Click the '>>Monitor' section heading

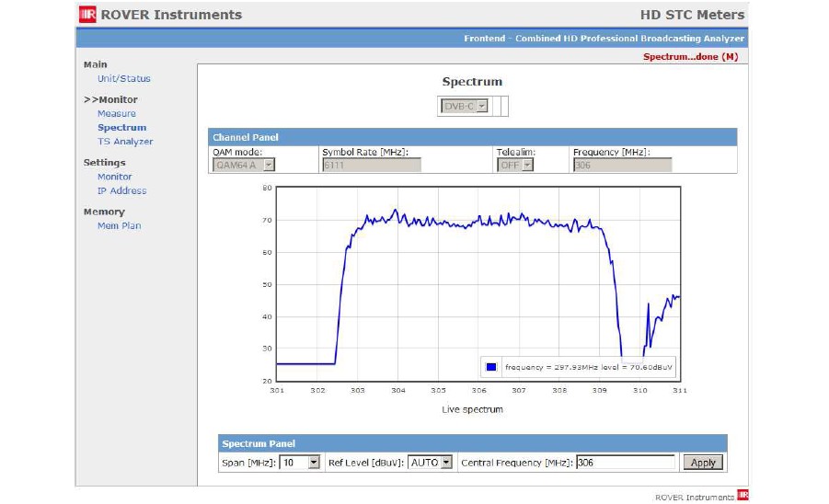point(110,99)
